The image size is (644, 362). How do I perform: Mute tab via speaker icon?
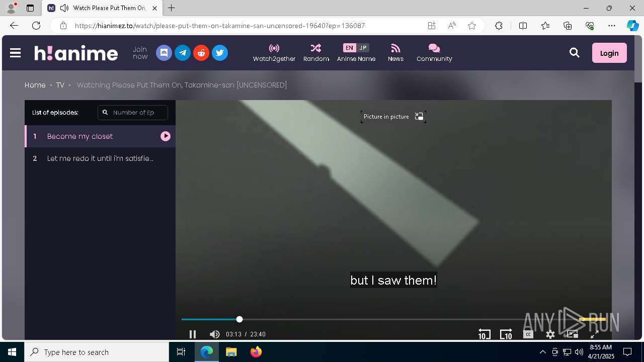64,8
